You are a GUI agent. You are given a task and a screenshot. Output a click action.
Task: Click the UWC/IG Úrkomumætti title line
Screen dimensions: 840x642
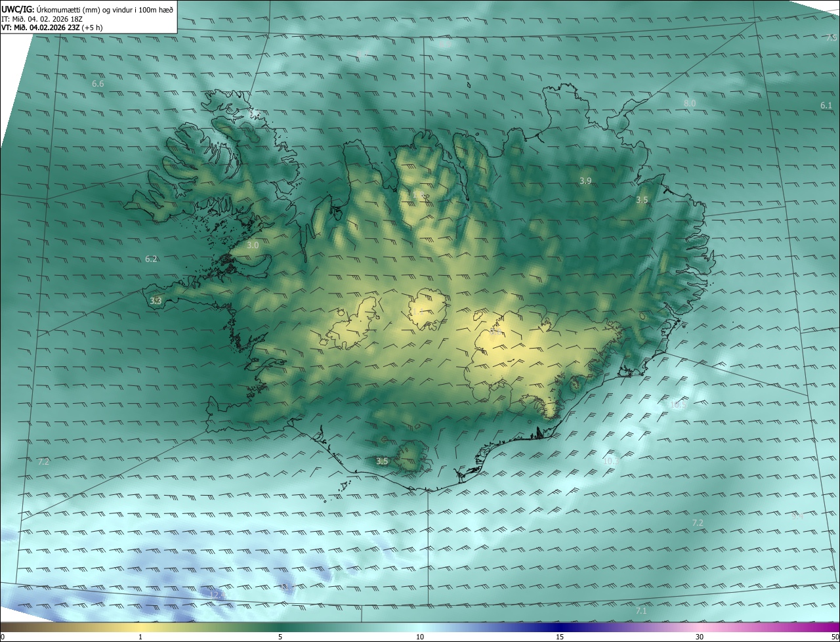(x=87, y=9)
